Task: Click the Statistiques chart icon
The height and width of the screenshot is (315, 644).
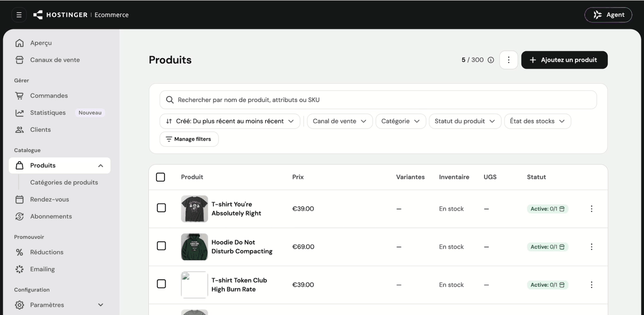Action: click(20, 113)
